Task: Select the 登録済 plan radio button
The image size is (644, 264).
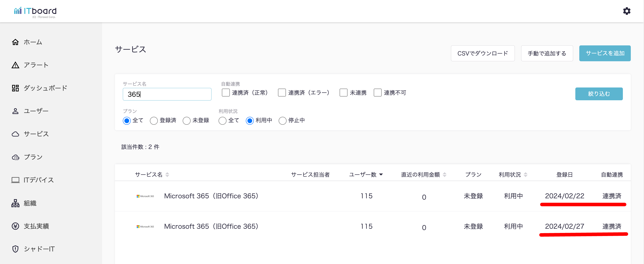Action: tap(153, 121)
